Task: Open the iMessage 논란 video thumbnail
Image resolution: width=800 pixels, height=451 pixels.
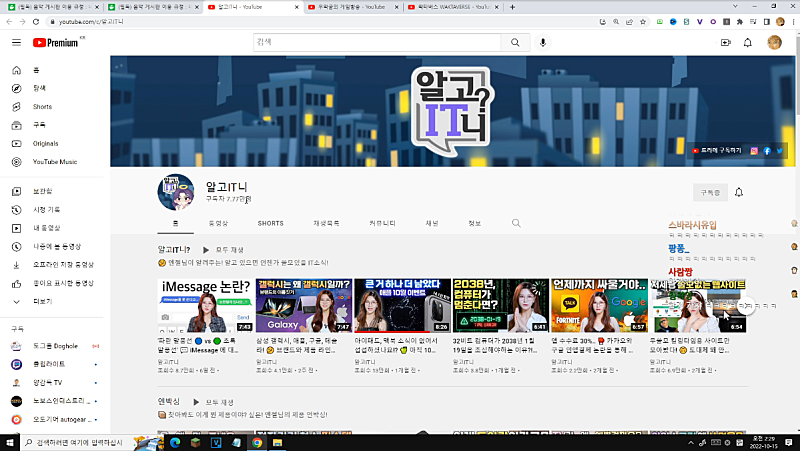Action: pyautogui.click(x=205, y=305)
